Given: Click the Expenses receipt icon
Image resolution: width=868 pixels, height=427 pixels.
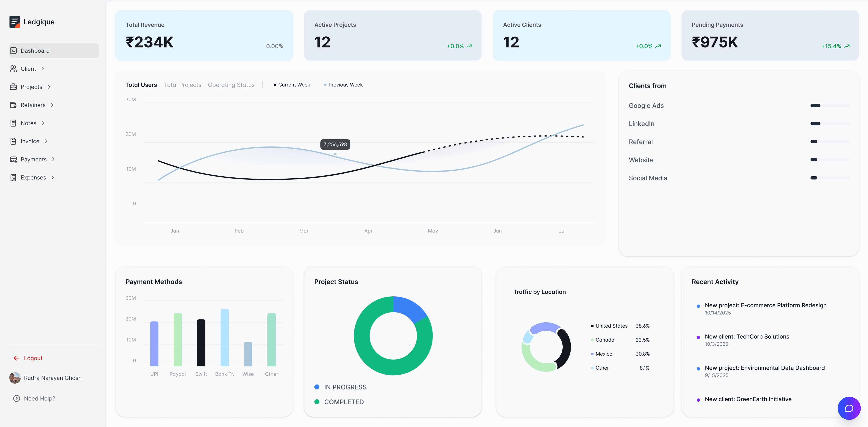Looking at the screenshot, I should pos(14,178).
